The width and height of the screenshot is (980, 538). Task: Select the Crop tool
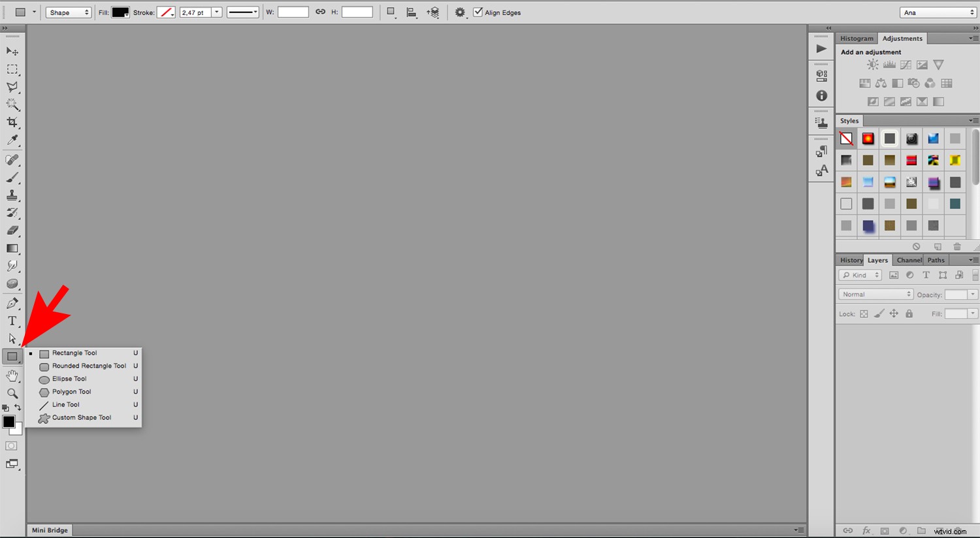coord(12,122)
